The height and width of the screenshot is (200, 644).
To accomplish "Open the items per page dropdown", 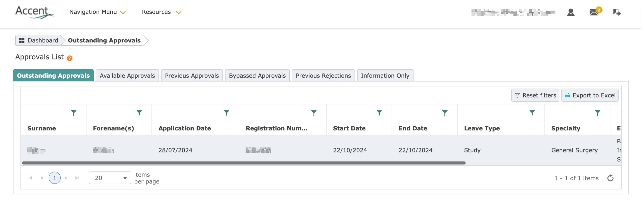I will coord(110,178).
